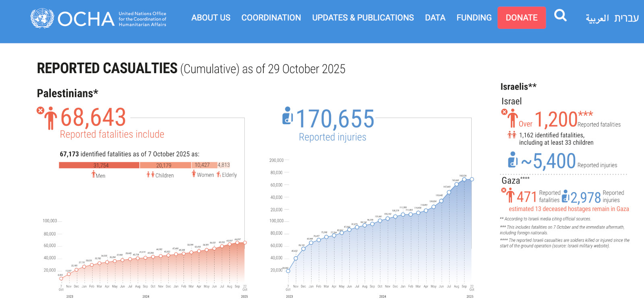Select the last data point on injuries chart

(472, 179)
